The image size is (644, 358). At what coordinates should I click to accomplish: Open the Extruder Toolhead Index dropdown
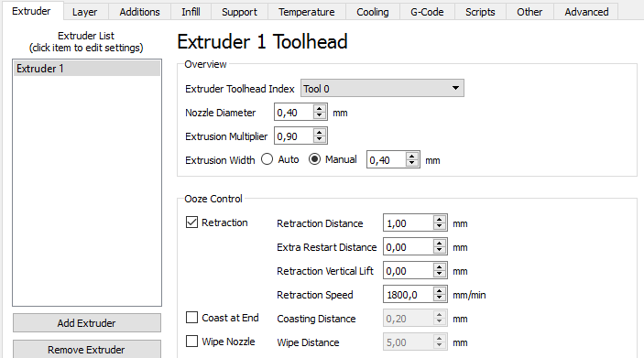pyautogui.click(x=382, y=88)
